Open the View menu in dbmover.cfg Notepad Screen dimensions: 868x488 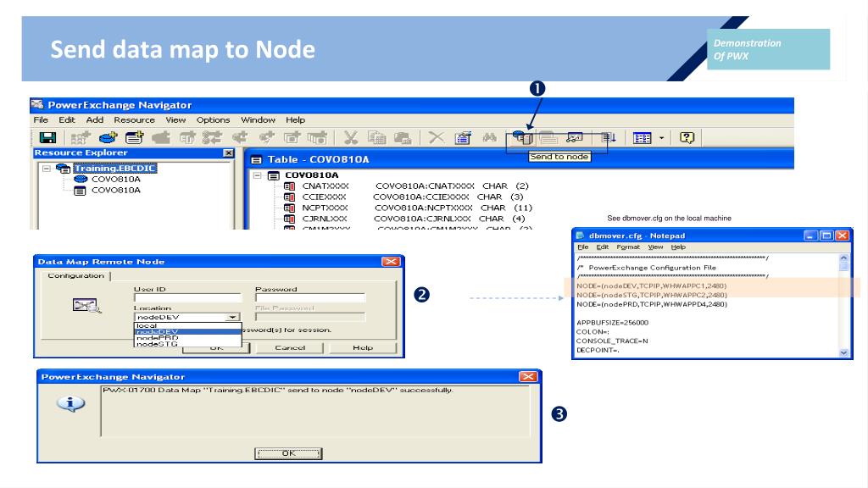(x=655, y=247)
